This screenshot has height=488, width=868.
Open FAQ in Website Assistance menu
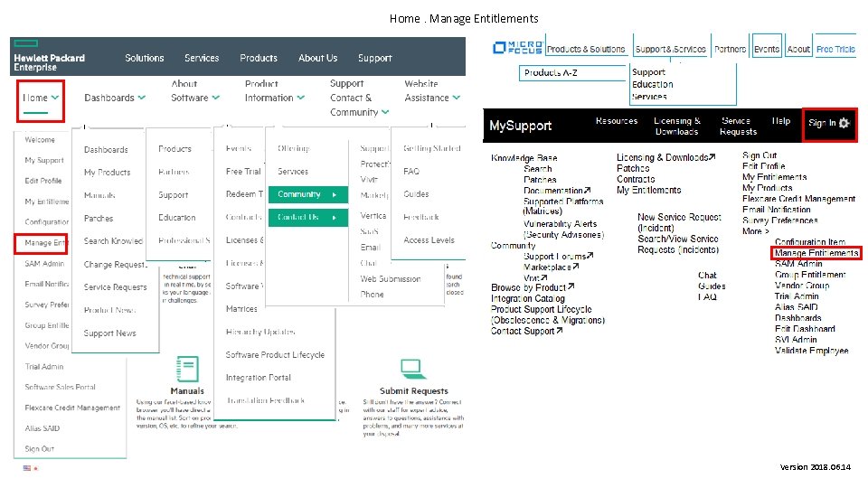tap(411, 172)
